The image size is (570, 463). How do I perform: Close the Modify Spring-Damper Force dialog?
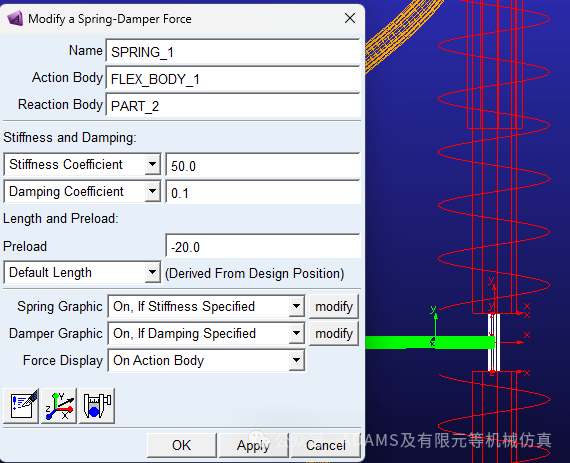click(350, 18)
